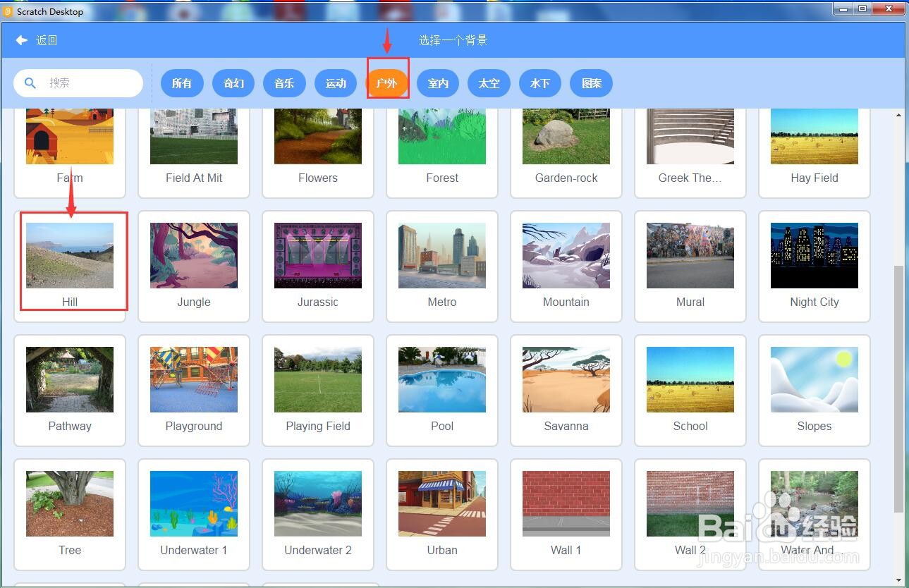The height and width of the screenshot is (588, 909).
Task: Open the Urban backdrop
Action: point(442,515)
